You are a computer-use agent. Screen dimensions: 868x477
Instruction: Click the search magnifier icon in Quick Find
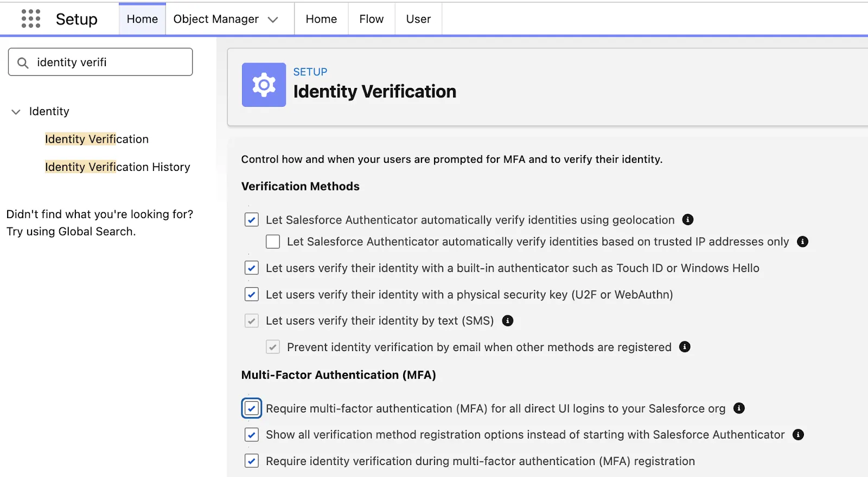click(23, 63)
